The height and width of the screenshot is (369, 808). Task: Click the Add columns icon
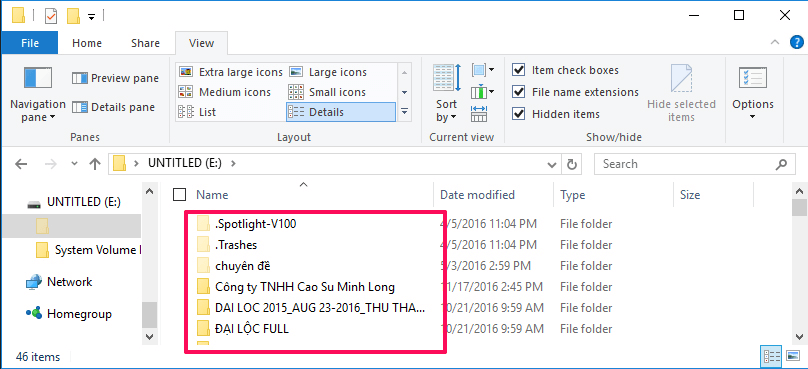(x=483, y=92)
